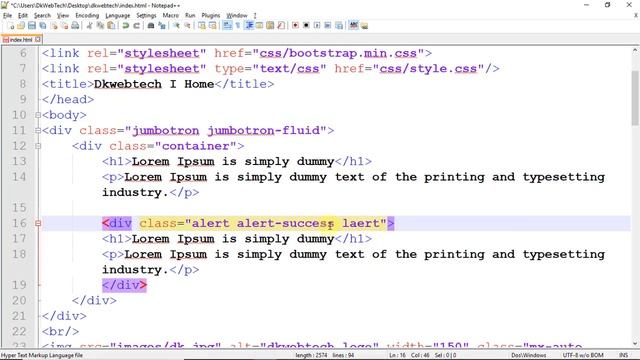
Task: Collapse the jumbotron div fold line 11
Action: [38, 131]
